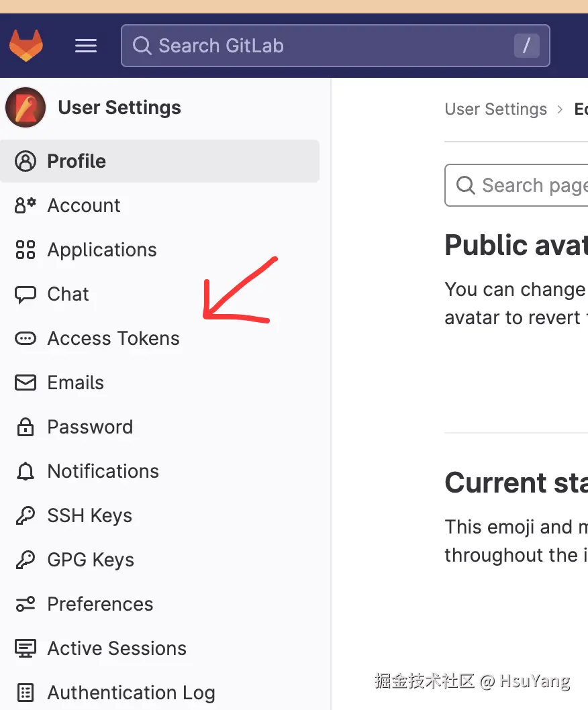This screenshot has height=710, width=588.
Task: Click the Applications grid icon
Action: point(26,250)
